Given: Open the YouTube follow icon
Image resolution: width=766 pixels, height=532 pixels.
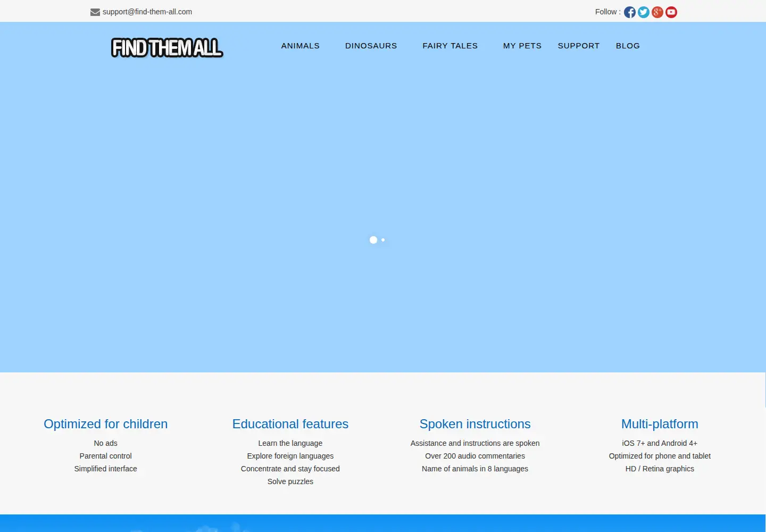Looking at the screenshot, I should (x=671, y=12).
